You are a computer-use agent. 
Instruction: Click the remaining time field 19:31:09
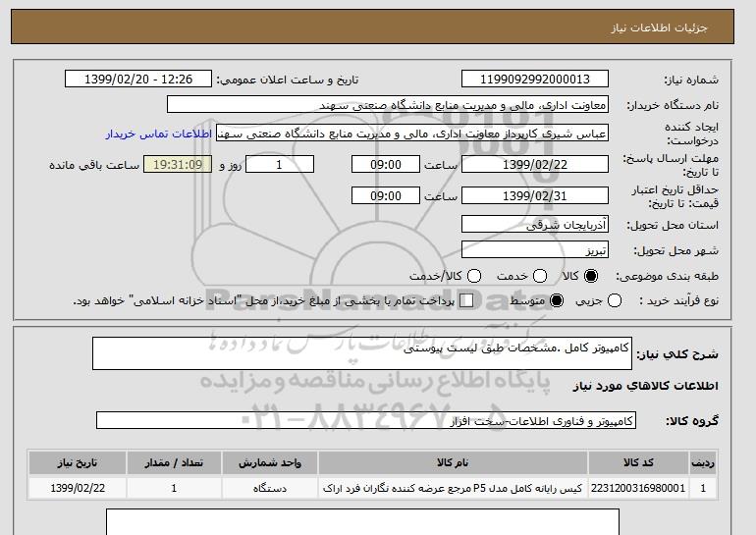click(x=178, y=164)
